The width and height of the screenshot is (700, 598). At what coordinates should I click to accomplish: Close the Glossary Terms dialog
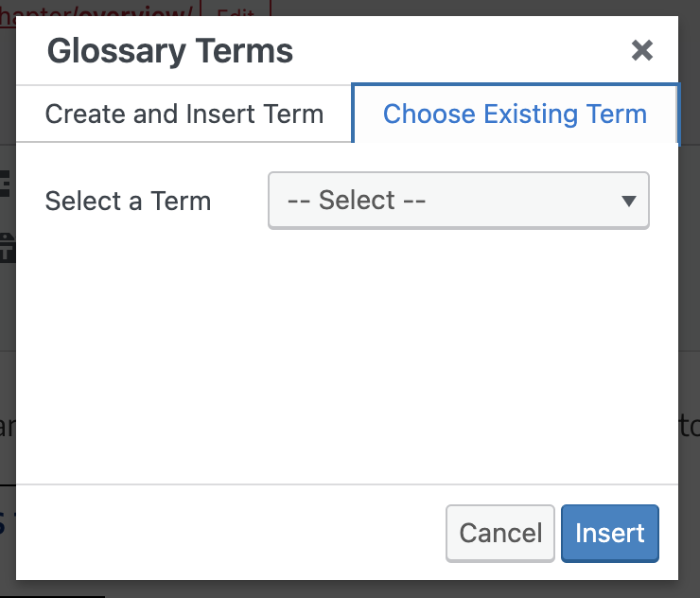[642, 50]
